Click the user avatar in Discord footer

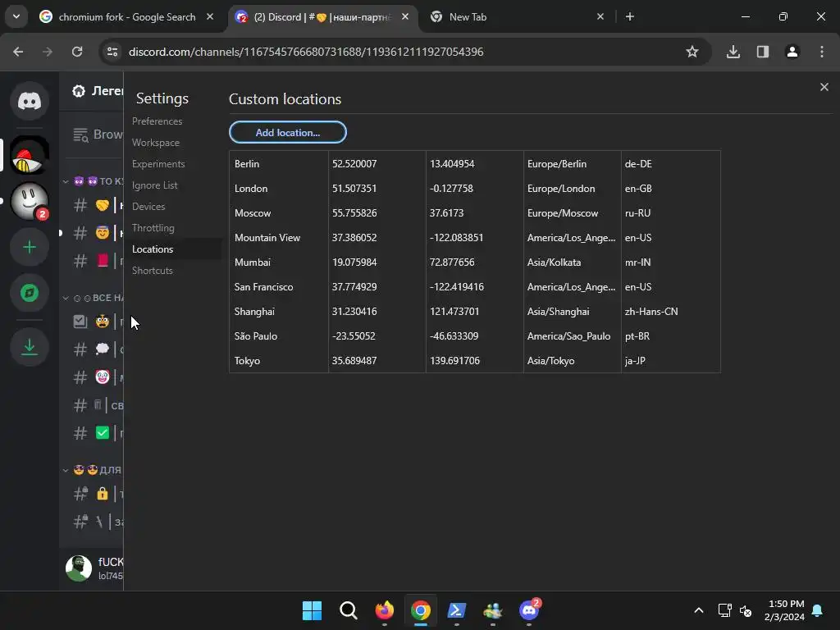(78, 568)
